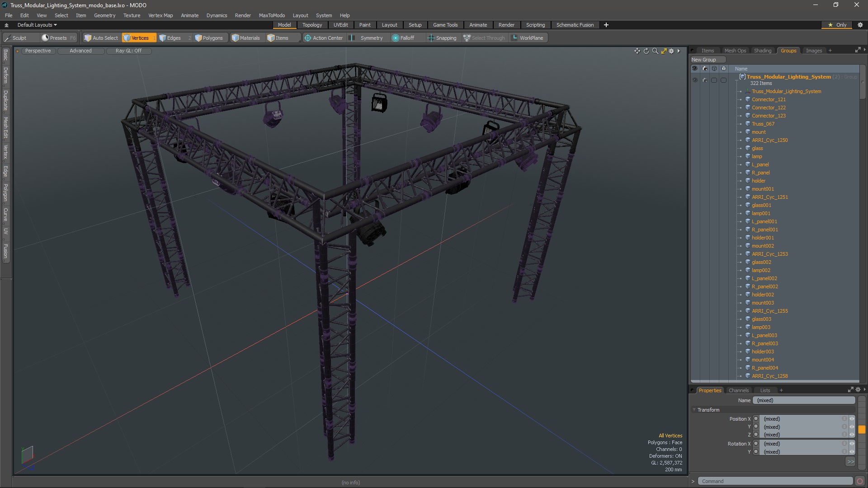
Task: Open viewport settings gear
Action: [671, 51]
